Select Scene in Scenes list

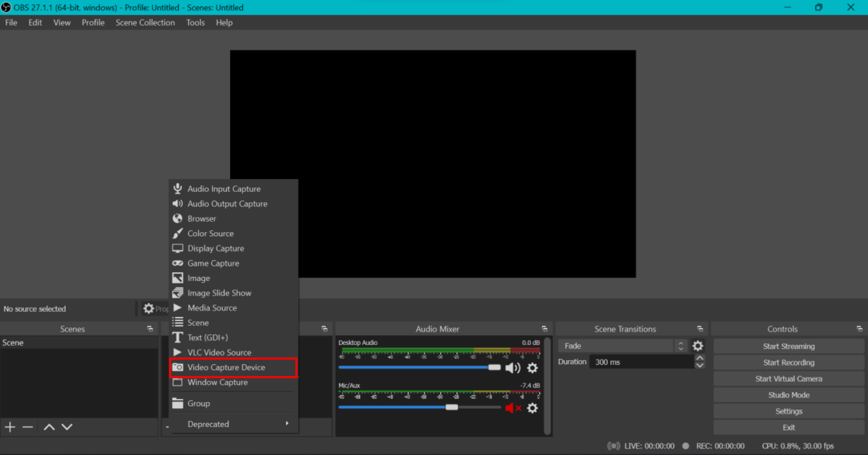[x=79, y=343]
